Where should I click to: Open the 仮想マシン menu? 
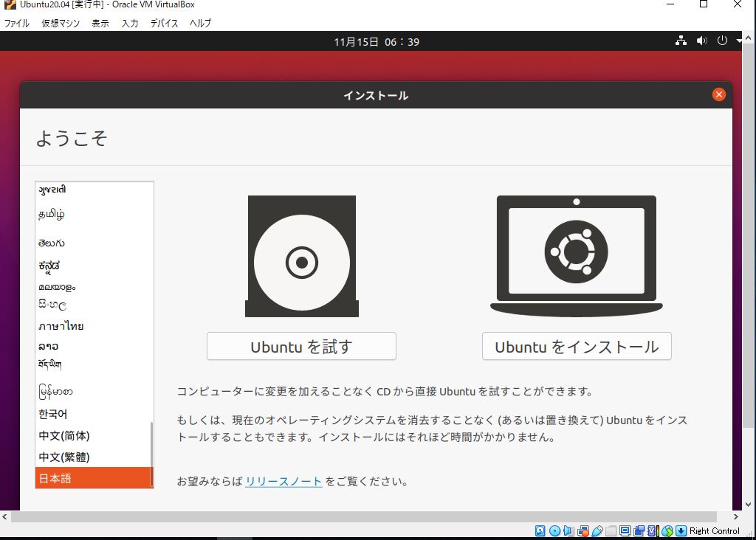(61, 23)
